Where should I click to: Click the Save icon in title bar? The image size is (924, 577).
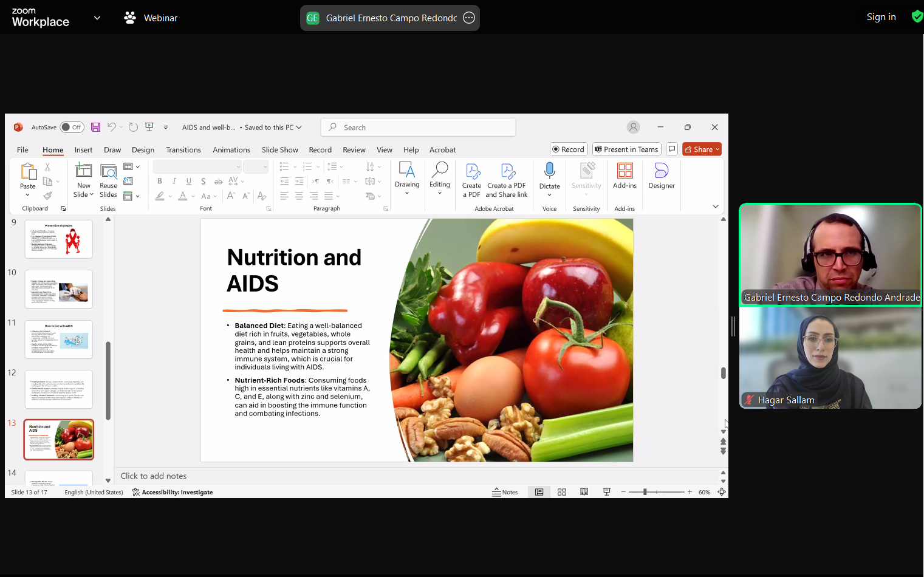click(95, 127)
